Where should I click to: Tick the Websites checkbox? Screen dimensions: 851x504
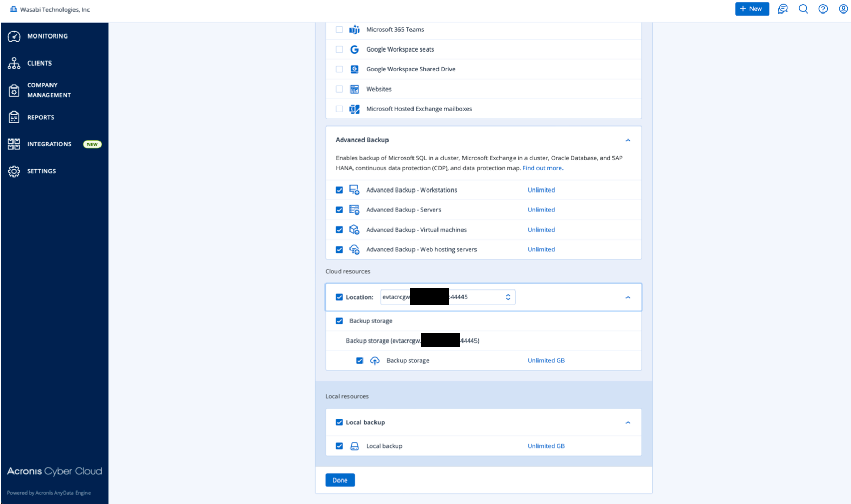coord(340,89)
